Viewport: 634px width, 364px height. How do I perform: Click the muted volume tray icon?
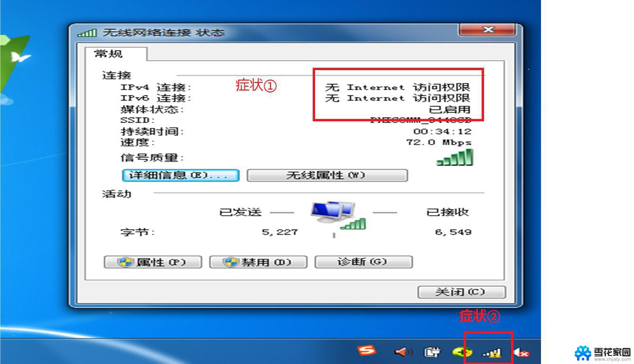pos(521,353)
